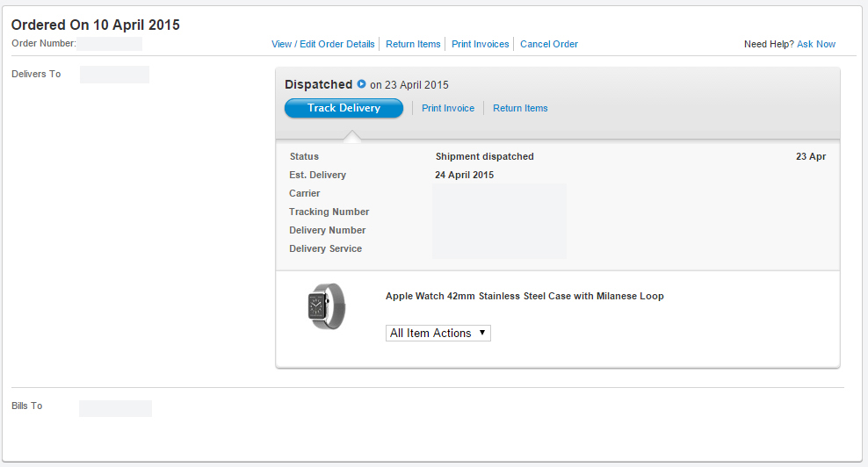Select the Cancel Order link
Image resolution: width=868 pixels, height=467 pixels.
pyautogui.click(x=548, y=44)
